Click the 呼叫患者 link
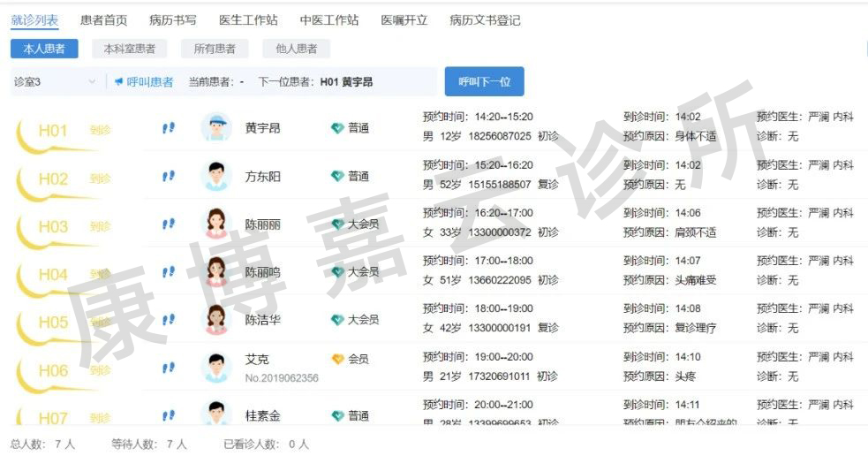The image size is (868, 456). point(149,82)
